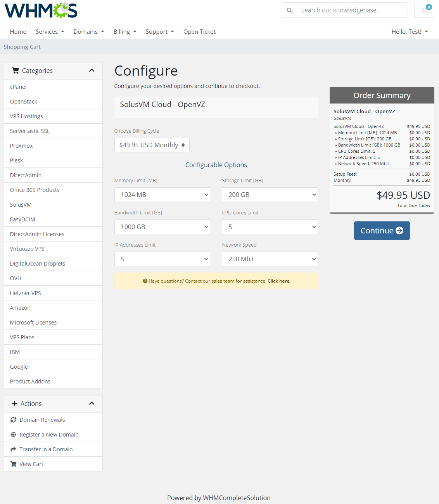439x504 pixels.
Task: Open the Memory Limit dropdown
Action: coord(162,194)
